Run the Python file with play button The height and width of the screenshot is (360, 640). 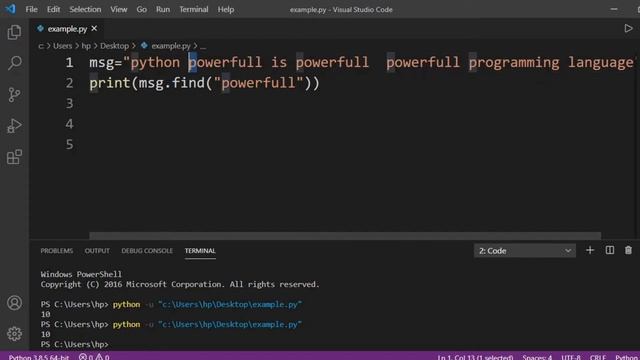628,29
